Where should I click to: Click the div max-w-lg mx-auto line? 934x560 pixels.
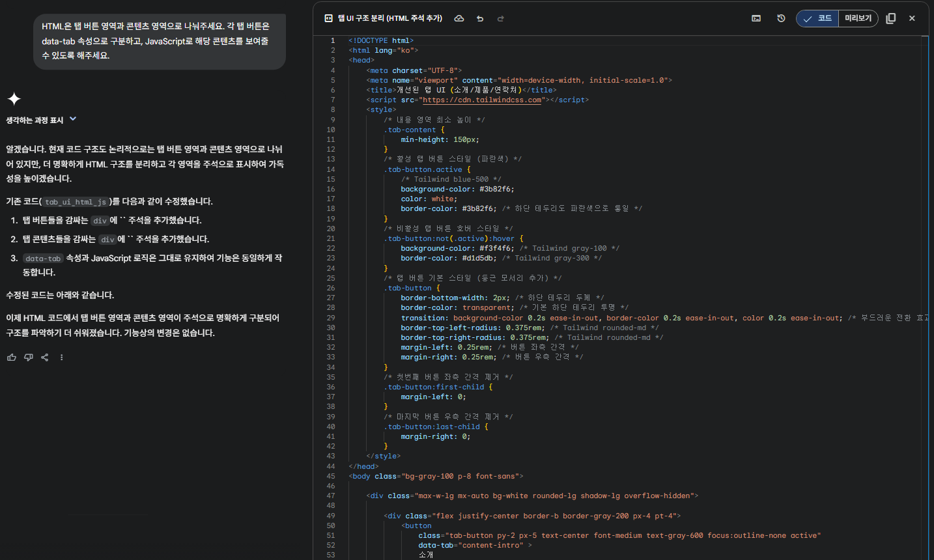(532, 496)
